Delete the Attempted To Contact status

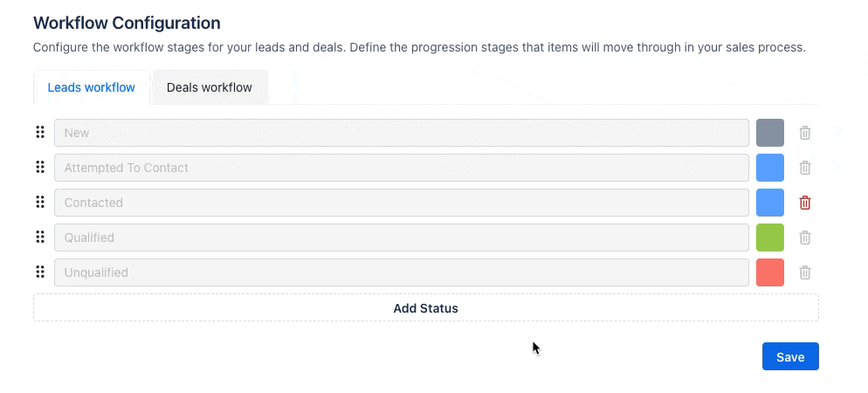coord(805,168)
